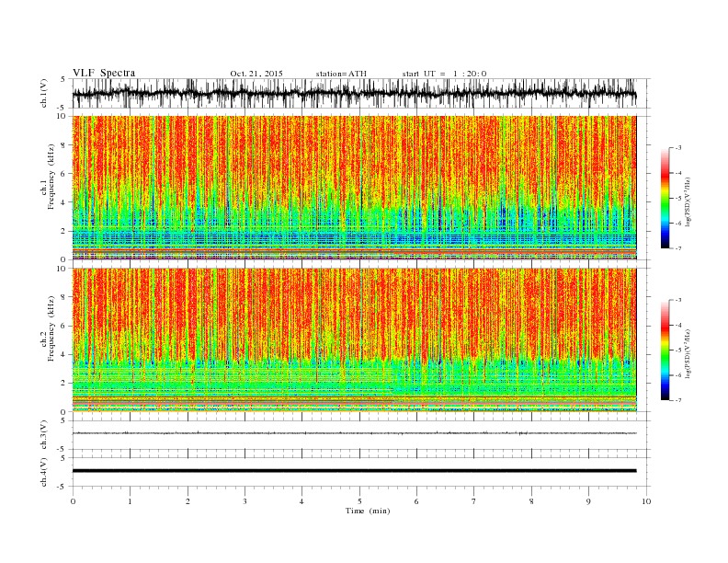Click inside the ch.2 spectrogram panel
The width and height of the screenshot is (728, 563).
pos(354,340)
